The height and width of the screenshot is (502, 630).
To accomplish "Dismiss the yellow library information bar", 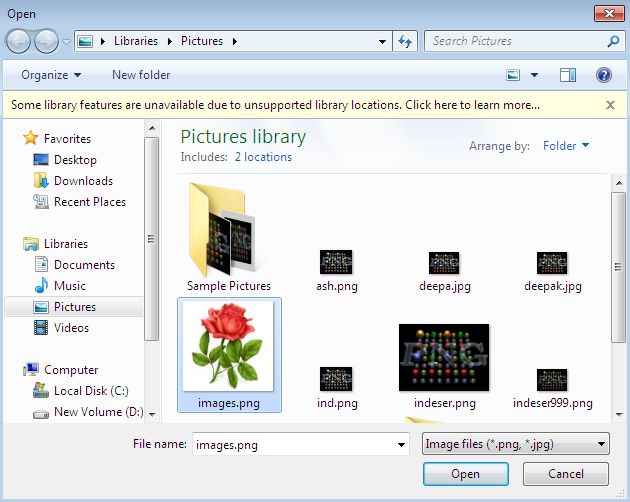I will pyautogui.click(x=610, y=105).
